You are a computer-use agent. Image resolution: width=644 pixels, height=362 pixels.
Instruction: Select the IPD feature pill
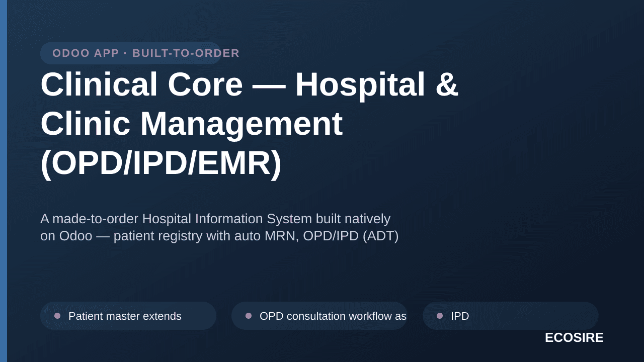[x=511, y=316]
